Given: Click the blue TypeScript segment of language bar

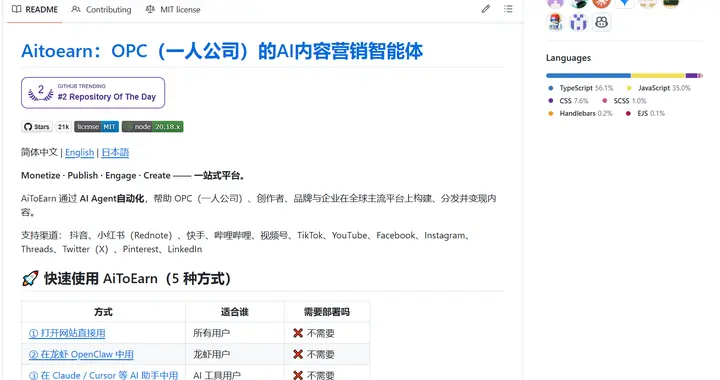Looking at the screenshot, I should [x=588, y=75].
